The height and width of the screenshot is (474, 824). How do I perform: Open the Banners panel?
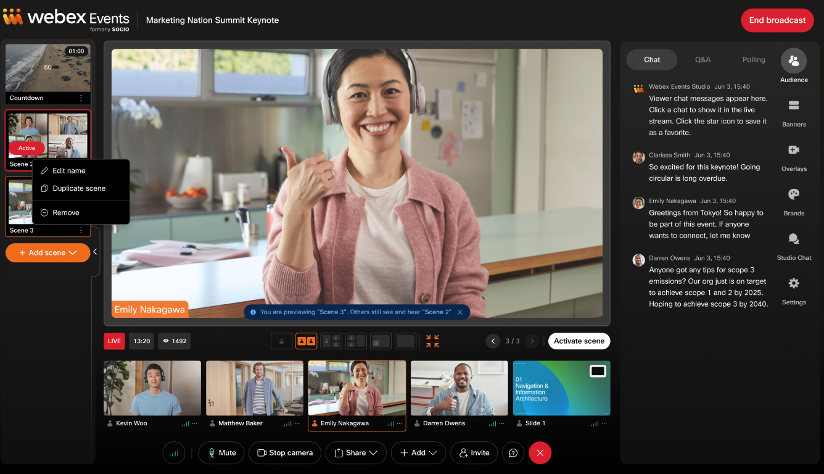point(794,106)
